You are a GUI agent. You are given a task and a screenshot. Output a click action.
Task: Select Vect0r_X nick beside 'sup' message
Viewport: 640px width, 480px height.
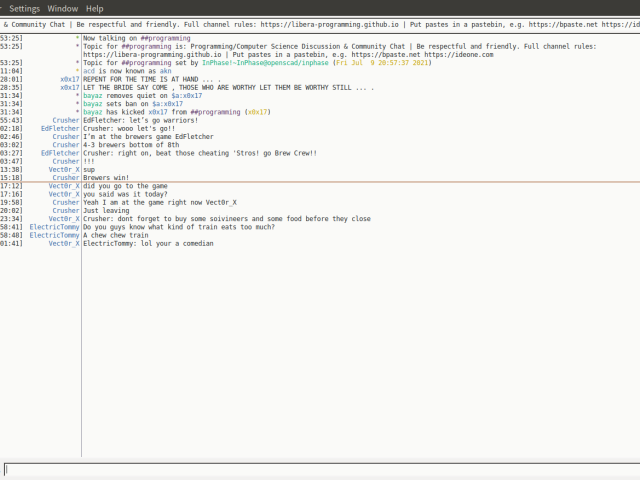point(64,170)
